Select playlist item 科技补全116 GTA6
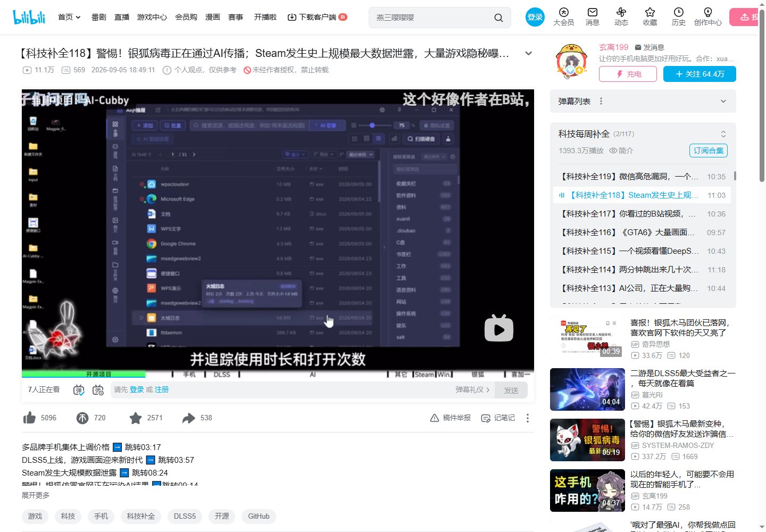Viewport: 766px width, 532px height. [x=642, y=232]
